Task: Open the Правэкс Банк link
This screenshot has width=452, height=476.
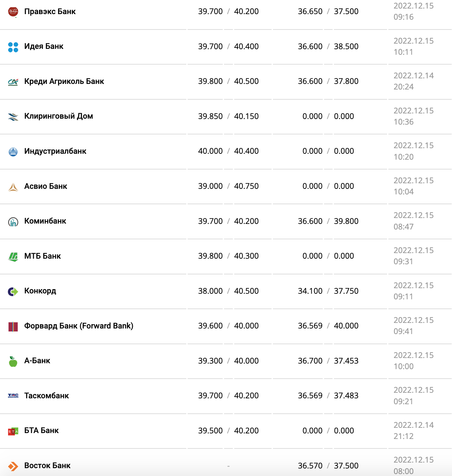Action: click(50, 11)
